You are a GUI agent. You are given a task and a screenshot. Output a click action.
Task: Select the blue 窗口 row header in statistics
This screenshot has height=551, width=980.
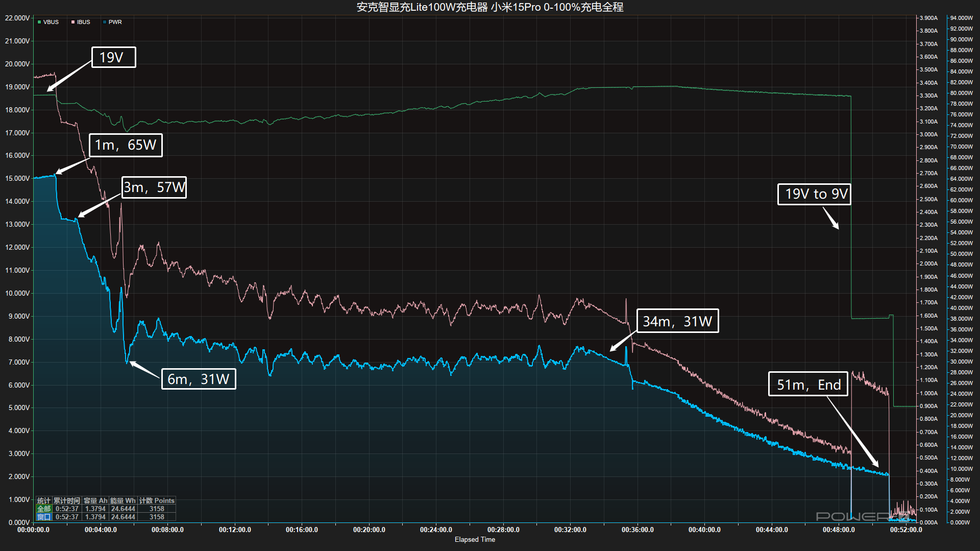pos(44,517)
